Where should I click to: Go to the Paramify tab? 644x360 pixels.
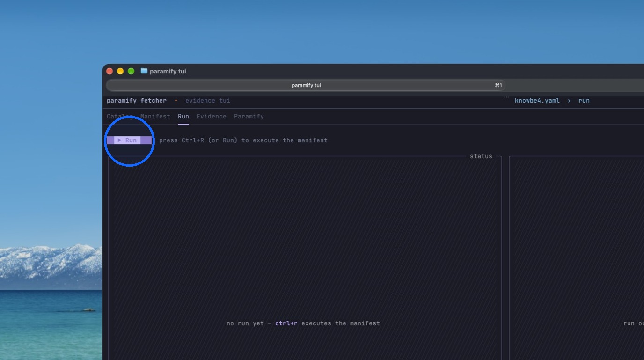(x=249, y=117)
